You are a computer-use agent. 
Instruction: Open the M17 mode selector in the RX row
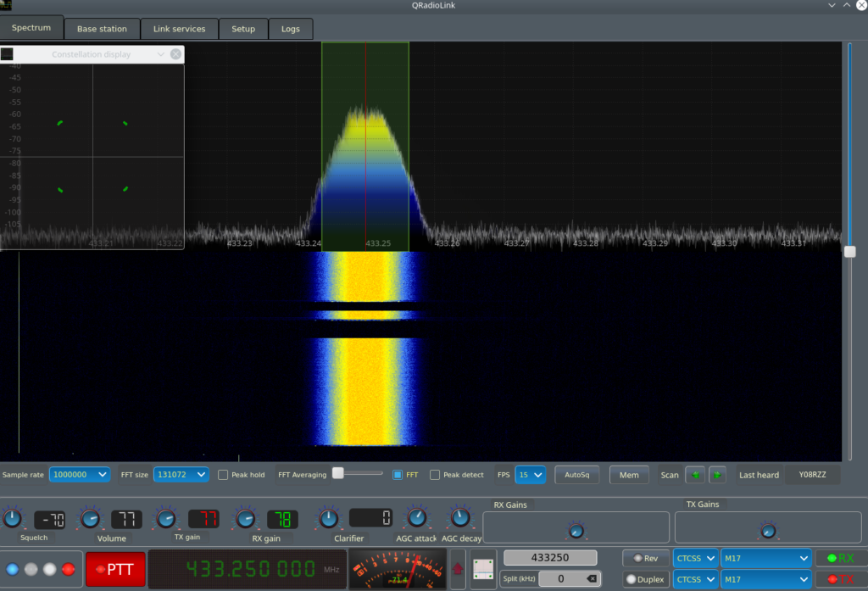[x=765, y=558]
